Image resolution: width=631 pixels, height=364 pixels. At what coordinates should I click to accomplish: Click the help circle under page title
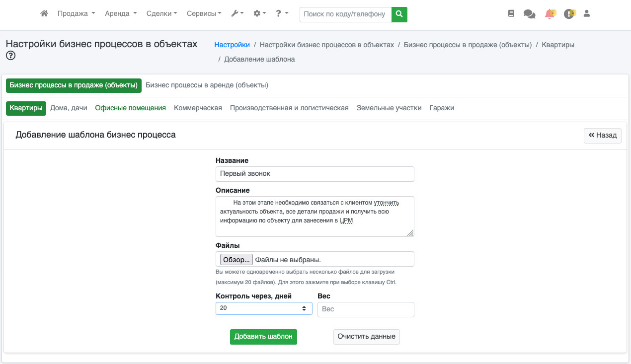pos(10,56)
